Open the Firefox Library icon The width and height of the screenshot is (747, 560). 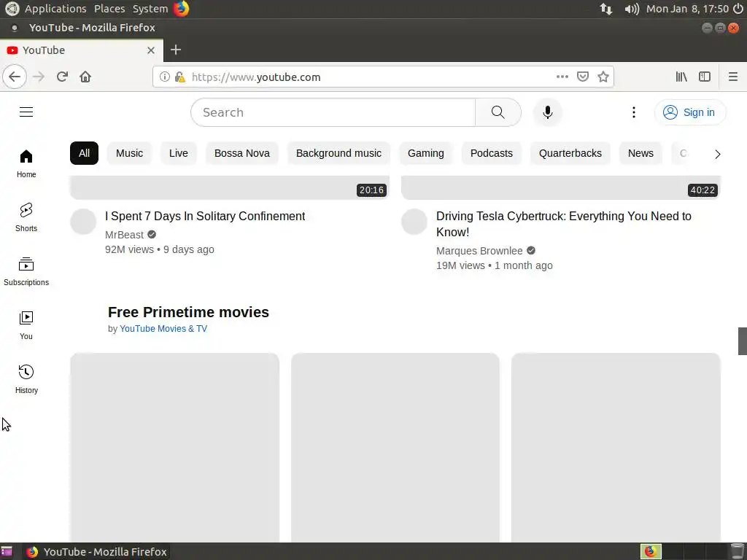point(681,77)
